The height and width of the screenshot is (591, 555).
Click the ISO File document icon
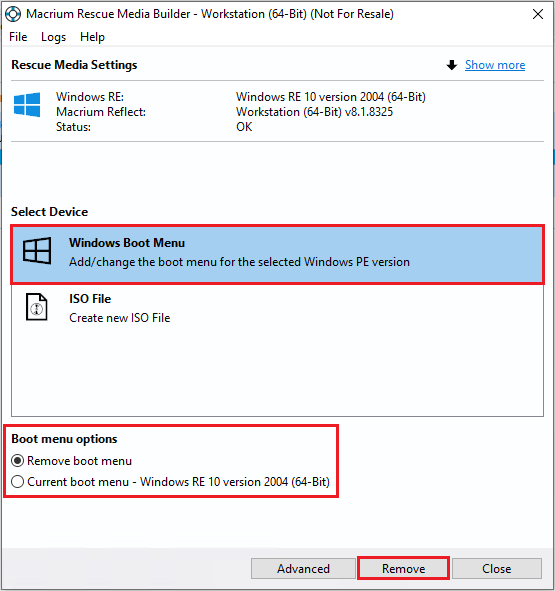37,307
